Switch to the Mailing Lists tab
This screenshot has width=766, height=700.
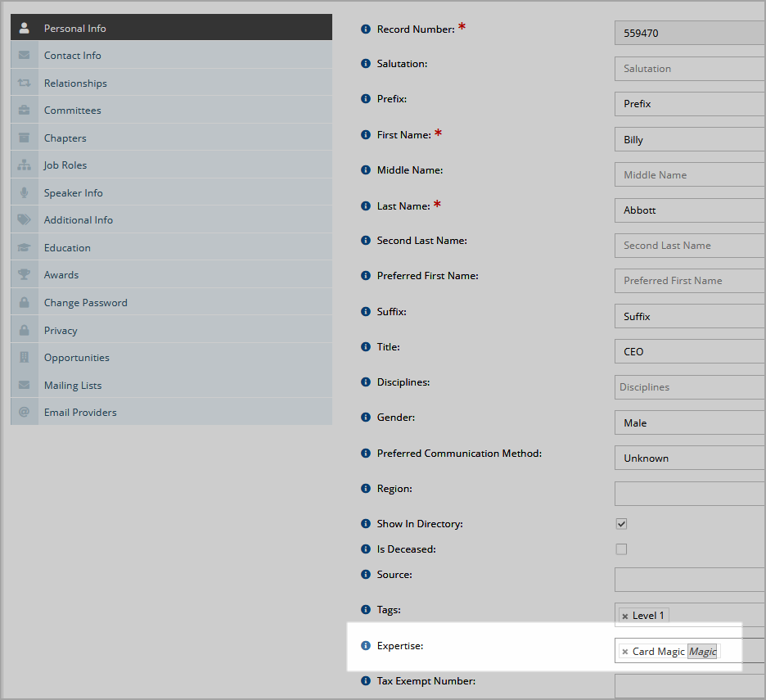[172, 385]
